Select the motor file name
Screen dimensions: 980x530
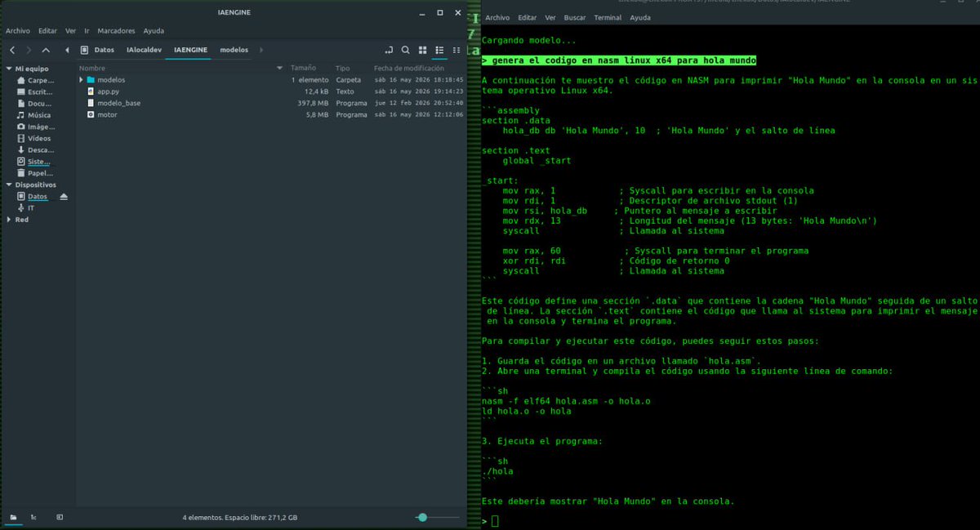(x=107, y=114)
